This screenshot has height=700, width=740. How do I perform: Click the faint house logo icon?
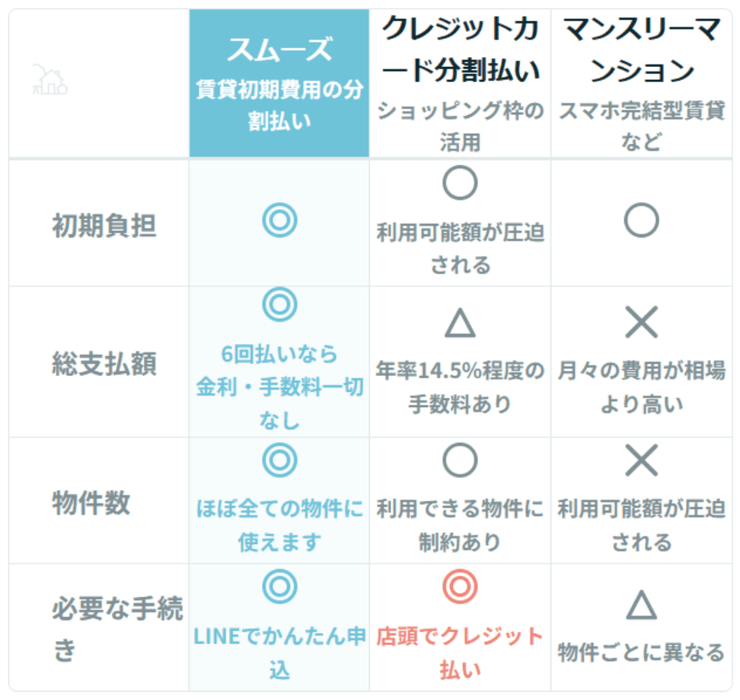tap(49, 81)
